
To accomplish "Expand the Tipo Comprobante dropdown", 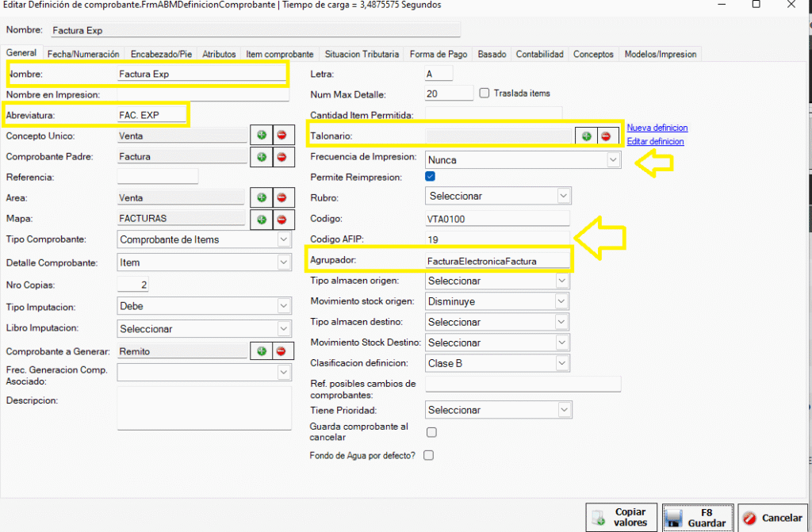I will pyautogui.click(x=205, y=239).
